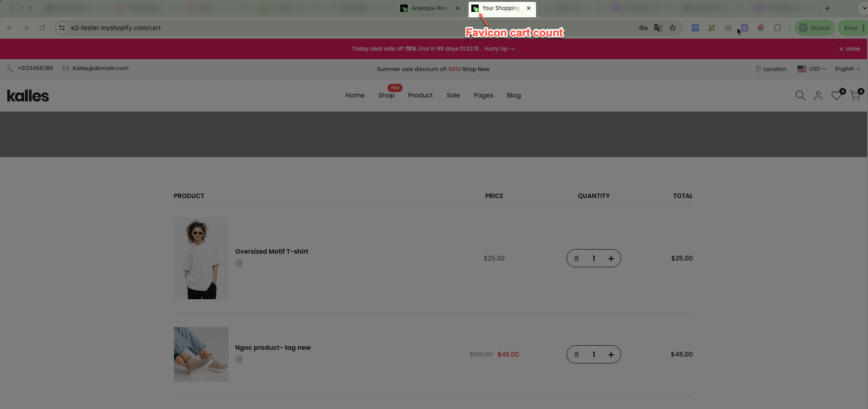This screenshot has height=409, width=868.
Task: Delete Ngoc product using trash icon under title
Action: 239,359
